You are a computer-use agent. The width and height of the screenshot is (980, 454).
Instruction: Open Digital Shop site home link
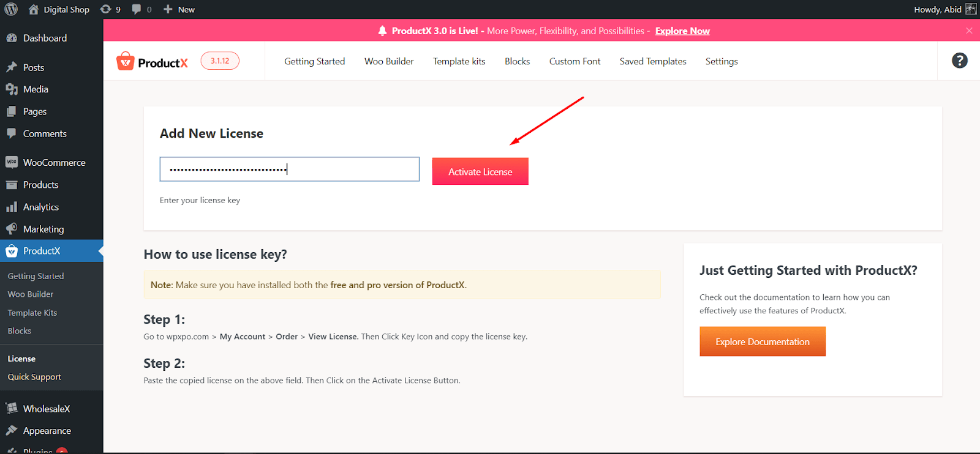click(x=59, y=9)
